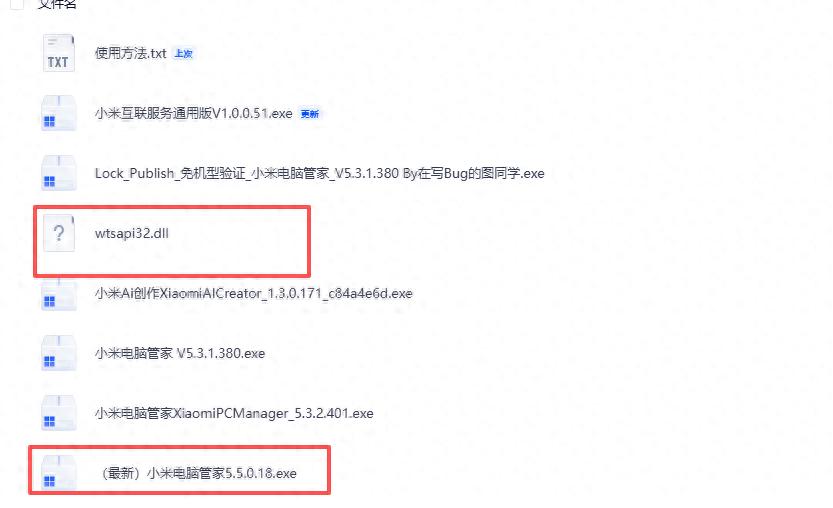833x508 pixels.
Task: Open 小米互联服务通用版V1.0.0.51.exe file name
Action: [x=193, y=113]
